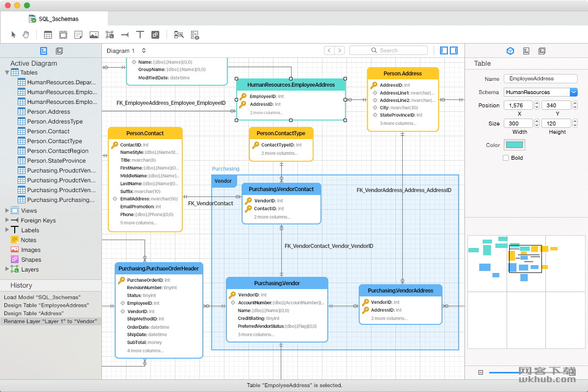Click history entry Rename Layer to "Vendor"
This screenshot has height=392, width=588.
(51, 321)
